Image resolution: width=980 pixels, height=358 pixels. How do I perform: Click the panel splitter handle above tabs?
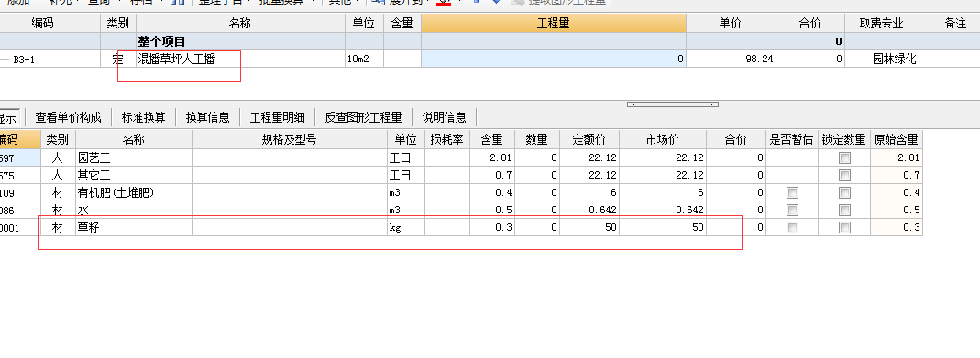coord(673,104)
